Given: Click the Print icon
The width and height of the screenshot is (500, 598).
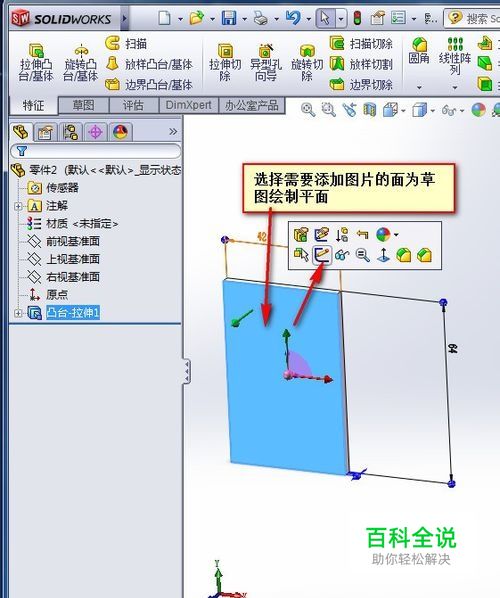Looking at the screenshot, I should tap(261, 18).
